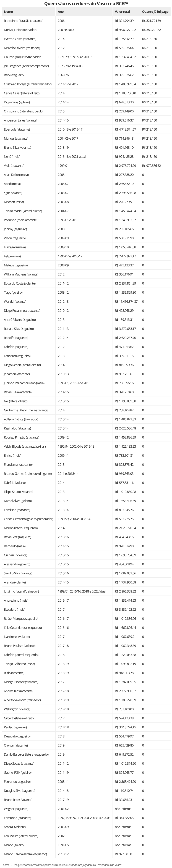Image resolution: width=172 pixels, height=868 pixels.
Task: Select the Dorival Junior (treinador) row name
Action: 20,30
